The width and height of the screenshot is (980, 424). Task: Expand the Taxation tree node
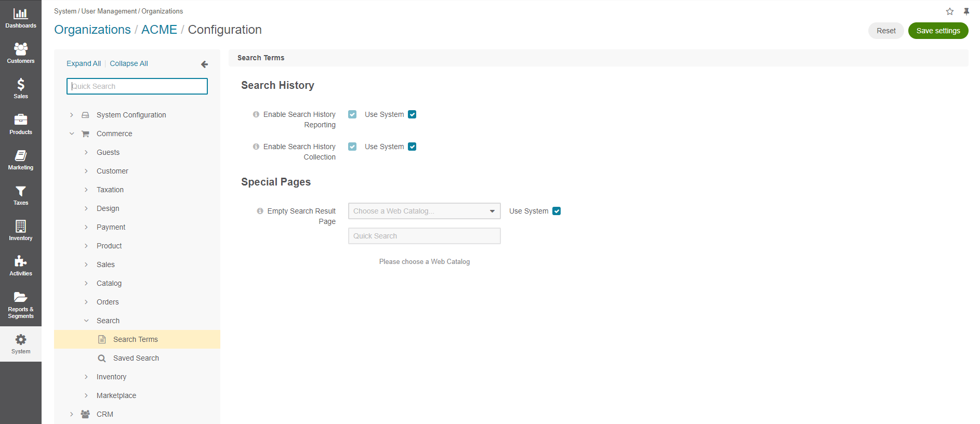pos(86,190)
